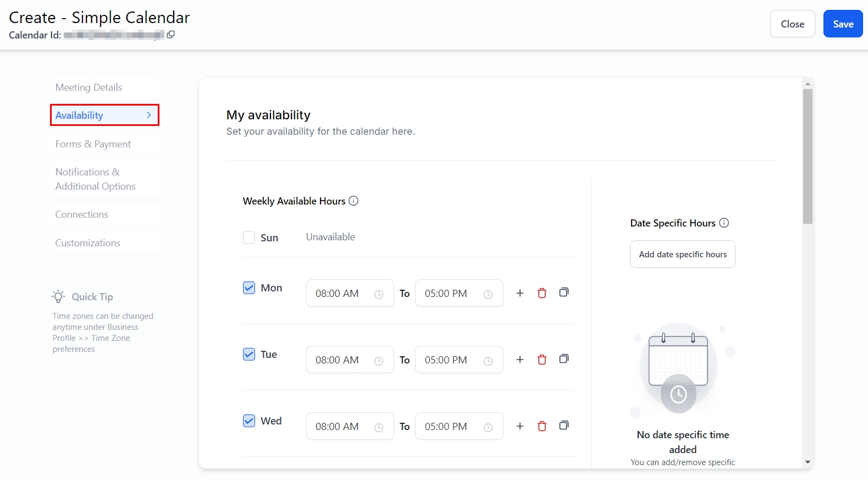Switch to Forms & Payment section
This screenshot has width=868, height=480.
[x=93, y=144]
